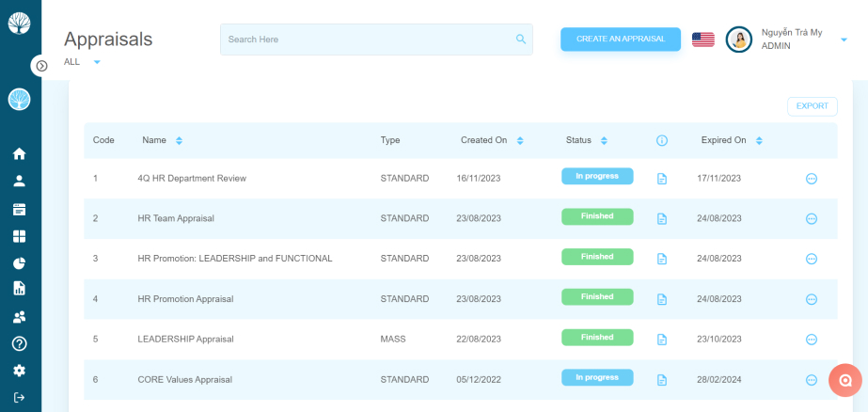Click the logout icon in sidebar

click(x=20, y=397)
